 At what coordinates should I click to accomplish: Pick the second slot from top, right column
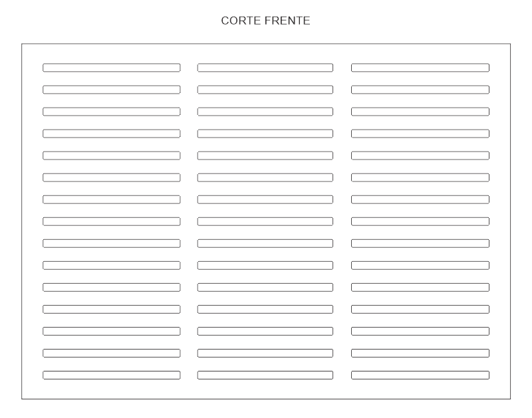[420, 89]
